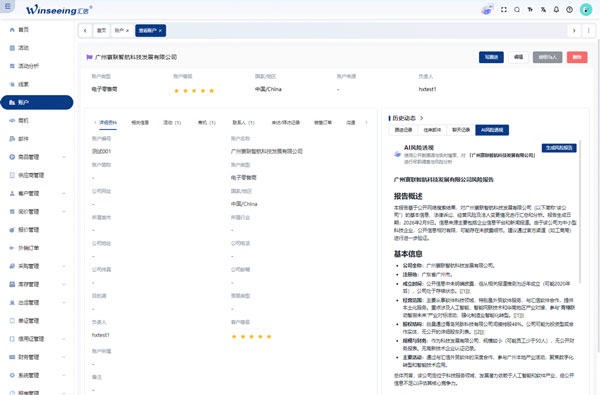Click the purple flag icon beside company name

click(x=89, y=57)
